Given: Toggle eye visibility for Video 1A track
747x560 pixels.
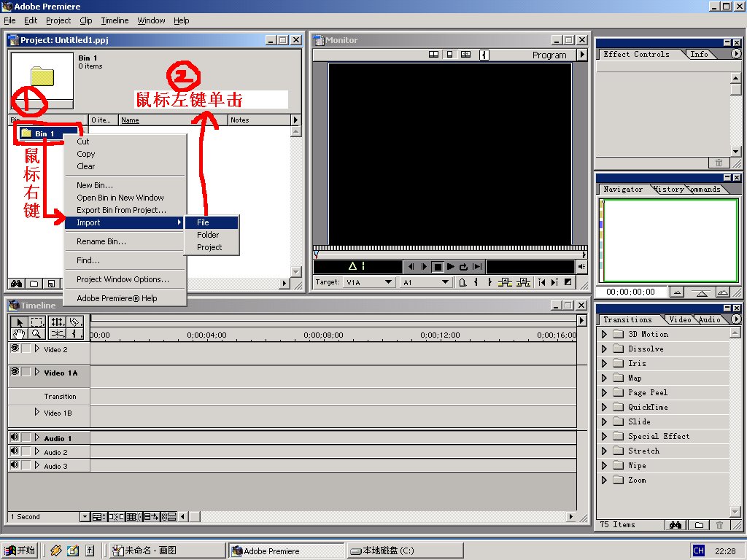Looking at the screenshot, I should (15, 371).
